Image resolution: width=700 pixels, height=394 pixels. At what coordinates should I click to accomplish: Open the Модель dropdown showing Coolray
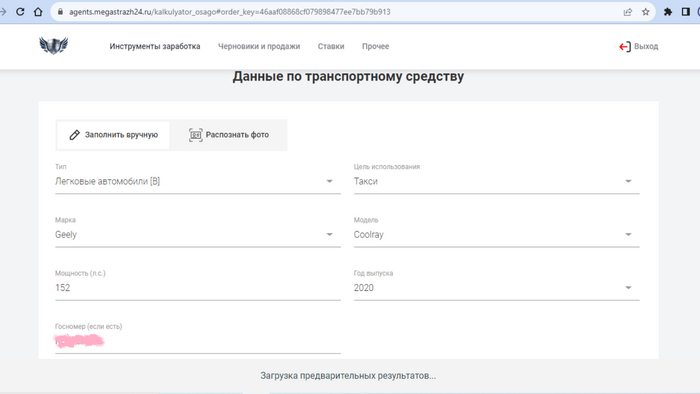496,234
